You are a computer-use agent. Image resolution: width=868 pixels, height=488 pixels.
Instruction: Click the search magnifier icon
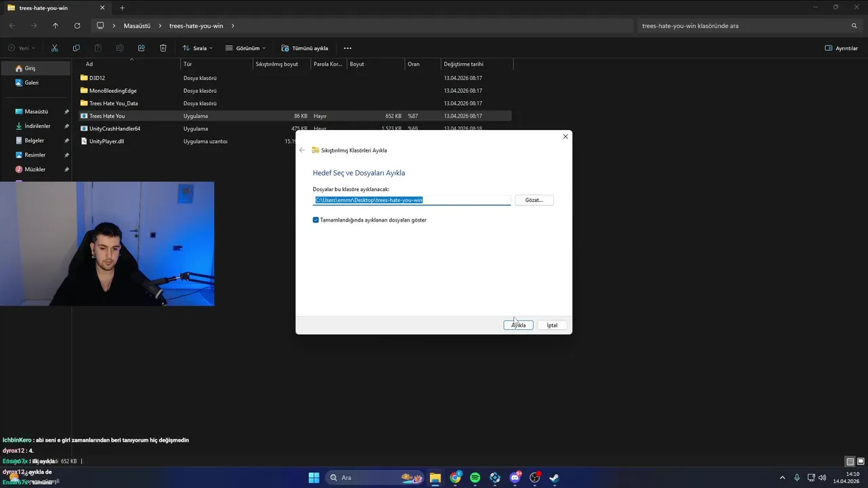tap(854, 26)
